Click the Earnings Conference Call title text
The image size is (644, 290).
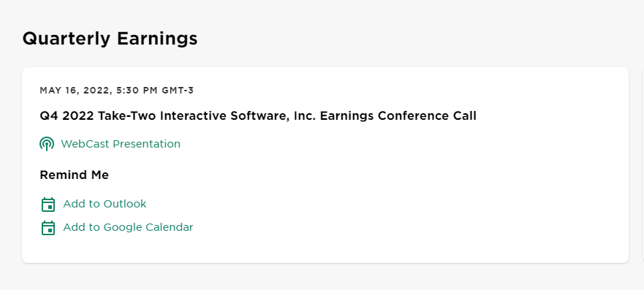tap(398, 116)
